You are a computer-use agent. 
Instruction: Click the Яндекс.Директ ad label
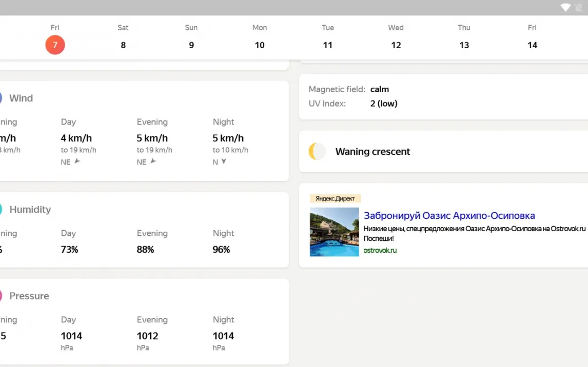point(335,198)
